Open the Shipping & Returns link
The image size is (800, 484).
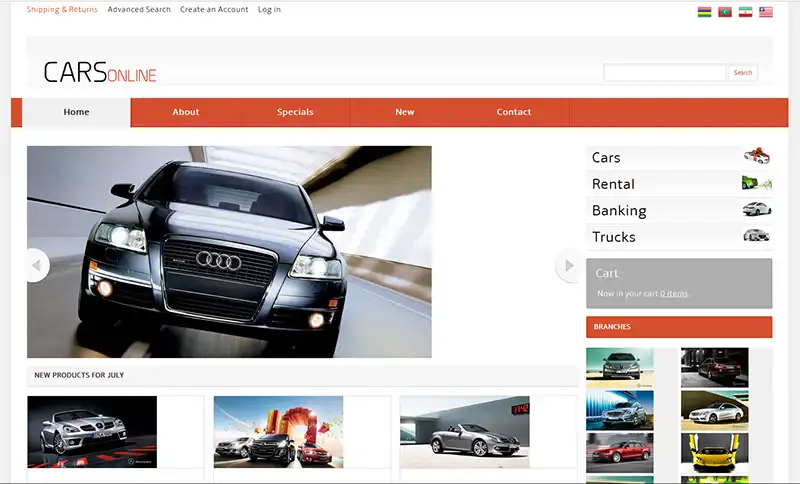point(62,10)
